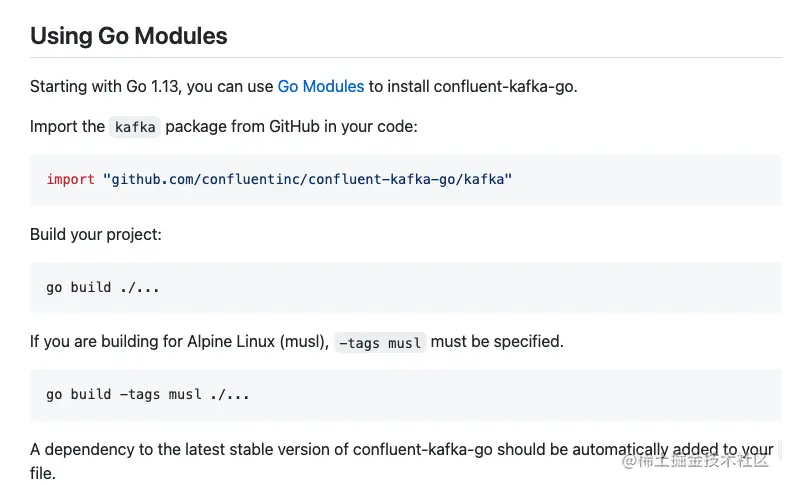
Task: Click the red import keyword
Action: click(70, 180)
